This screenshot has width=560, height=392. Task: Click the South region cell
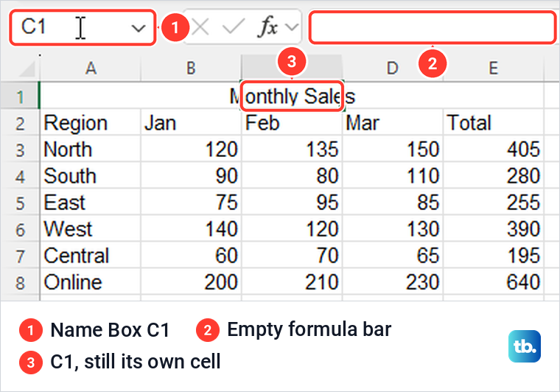pyautogui.click(x=91, y=175)
